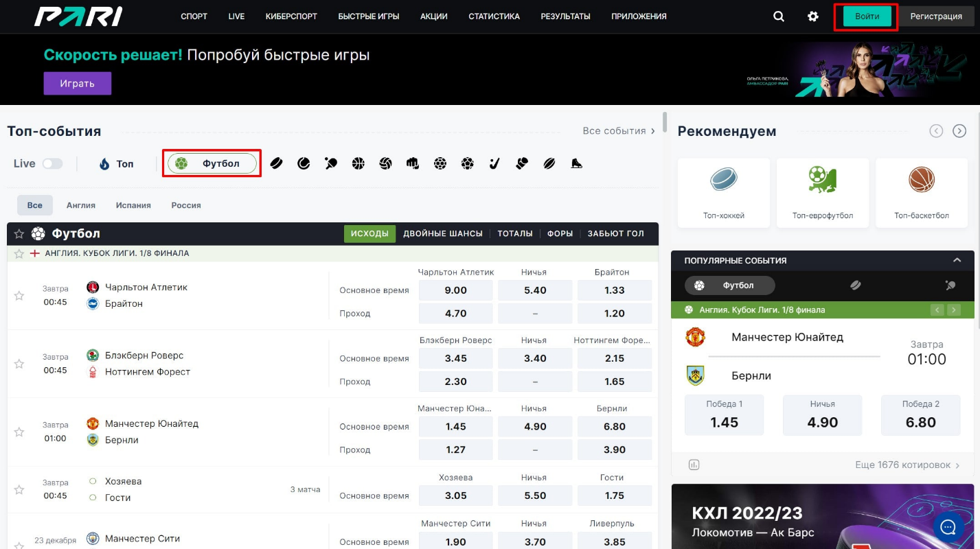Toggle the Live switch on

[x=52, y=163]
